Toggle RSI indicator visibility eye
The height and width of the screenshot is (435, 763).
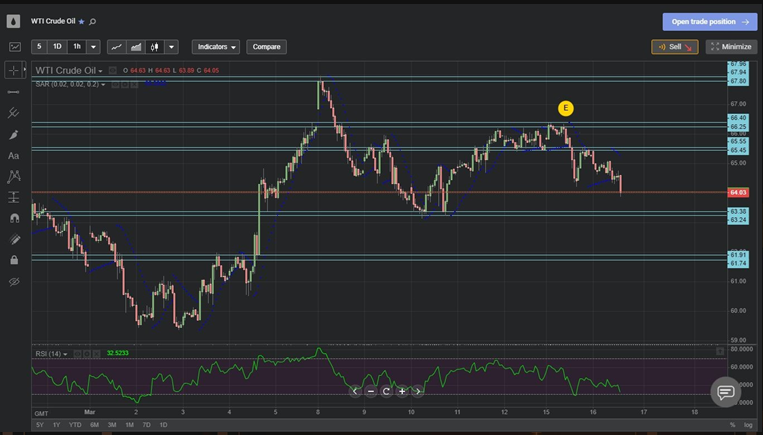(x=77, y=354)
